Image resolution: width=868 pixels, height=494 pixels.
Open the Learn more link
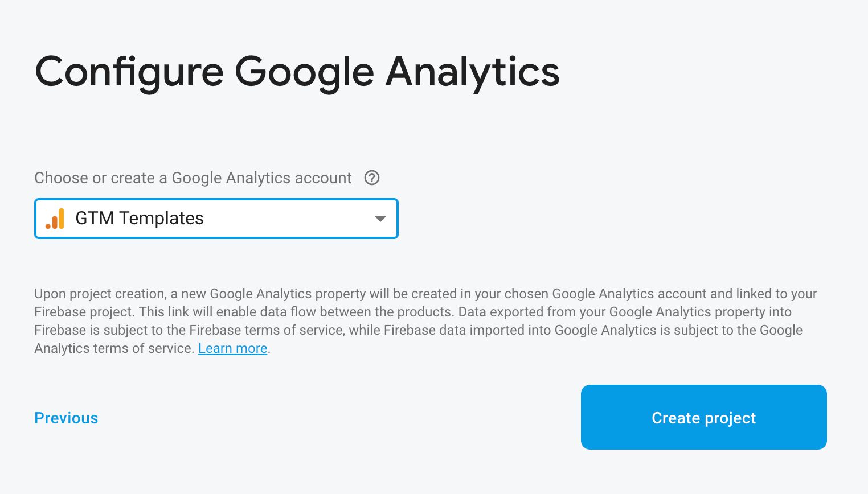(232, 348)
